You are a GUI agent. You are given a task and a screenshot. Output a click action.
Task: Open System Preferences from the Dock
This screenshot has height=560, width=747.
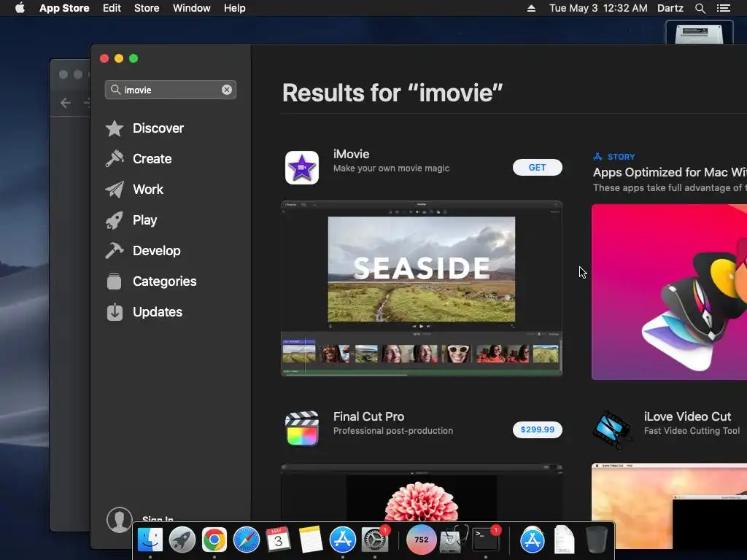[x=375, y=540]
